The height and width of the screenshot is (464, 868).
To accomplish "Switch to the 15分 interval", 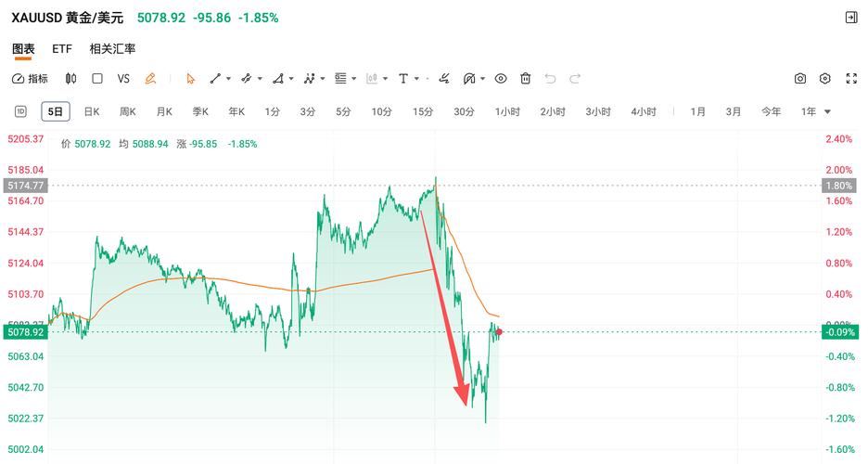I will [x=423, y=111].
